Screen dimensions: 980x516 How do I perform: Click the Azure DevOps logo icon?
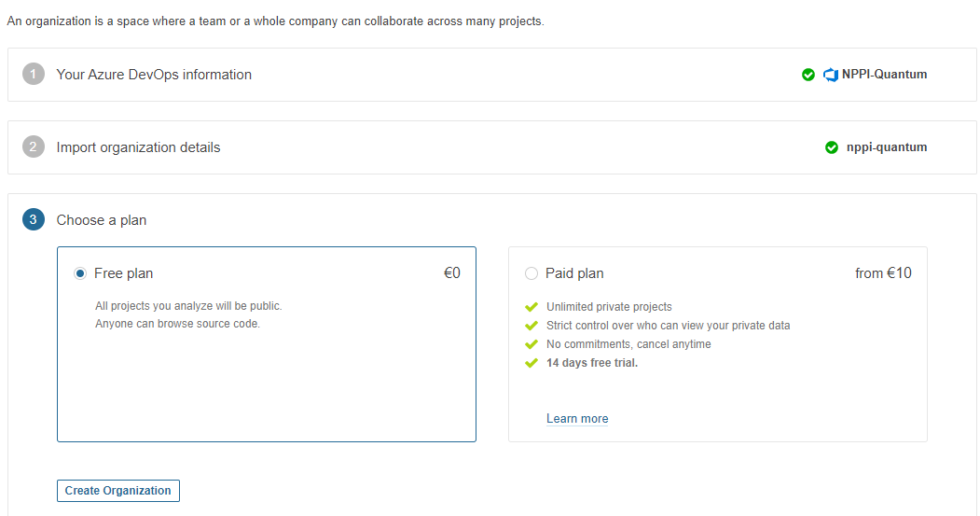(831, 75)
